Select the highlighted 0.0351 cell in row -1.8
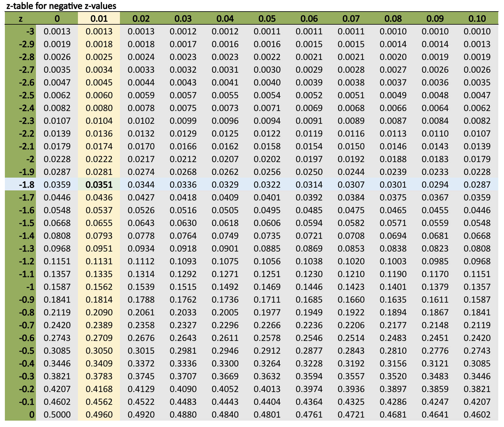Screen dimensions: 504x427 click(99, 185)
